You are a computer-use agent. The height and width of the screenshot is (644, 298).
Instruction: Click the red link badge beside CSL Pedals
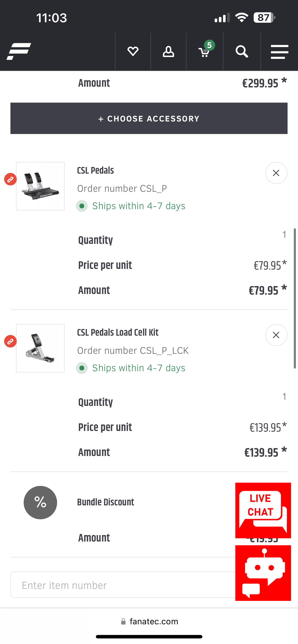(x=10, y=179)
